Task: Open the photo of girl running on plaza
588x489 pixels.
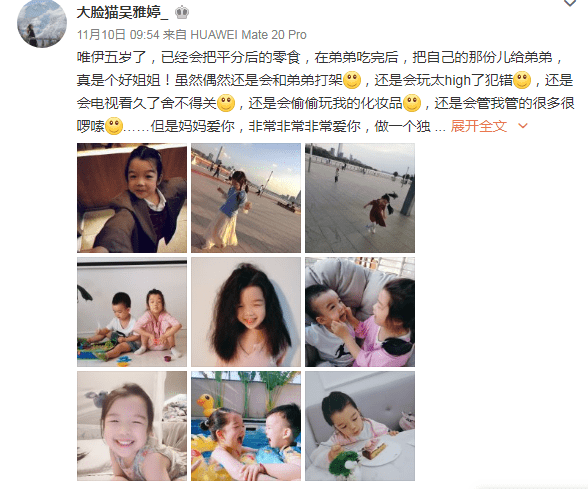Action: pyautogui.click(x=360, y=198)
